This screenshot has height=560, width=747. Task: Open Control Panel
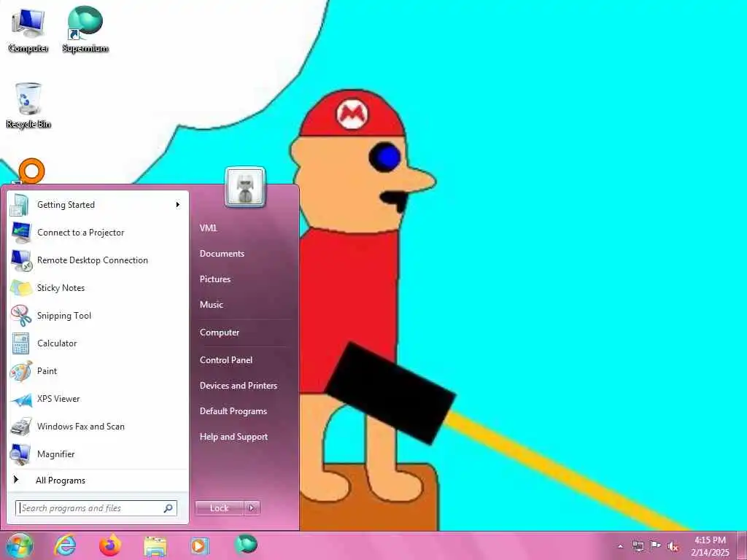pos(226,360)
